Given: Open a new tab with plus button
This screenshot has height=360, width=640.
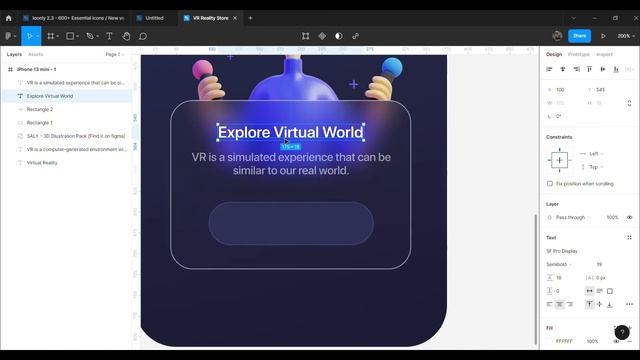Looking at the screenshot, I should [250, 18].
